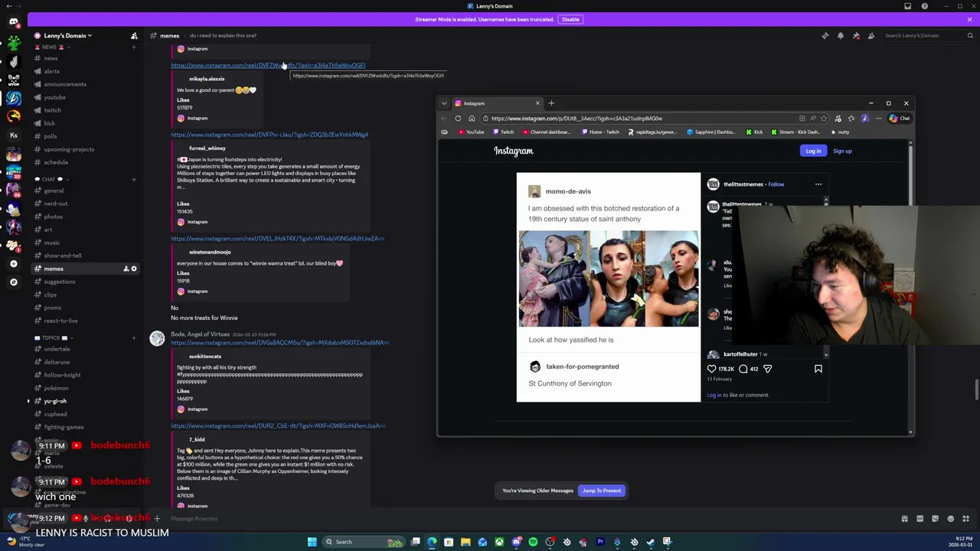Open more options on Instagram post
This screenshot has width=980, height=551.
click(x=818, y=184)
